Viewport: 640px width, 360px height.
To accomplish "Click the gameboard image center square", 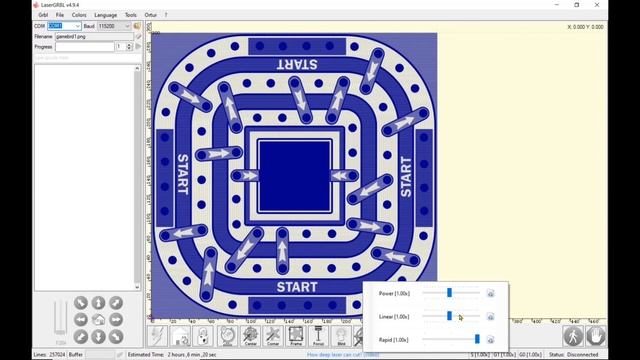I will tap(294, 176).
